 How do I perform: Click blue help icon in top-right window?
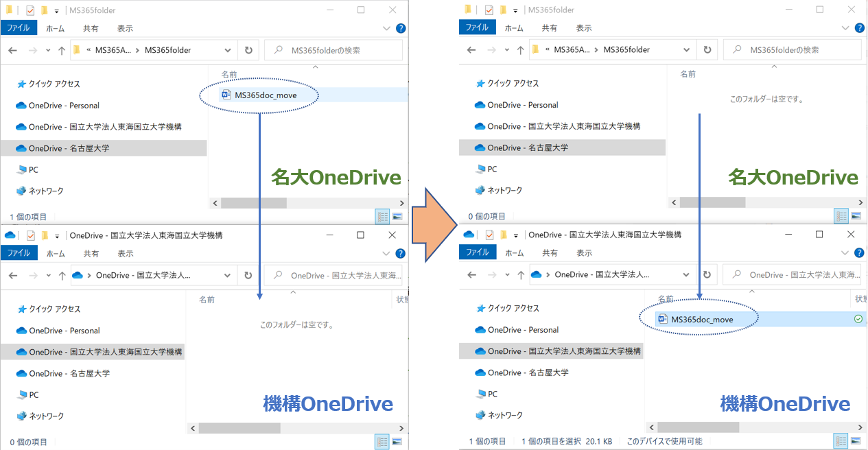[x=860, y=28]
